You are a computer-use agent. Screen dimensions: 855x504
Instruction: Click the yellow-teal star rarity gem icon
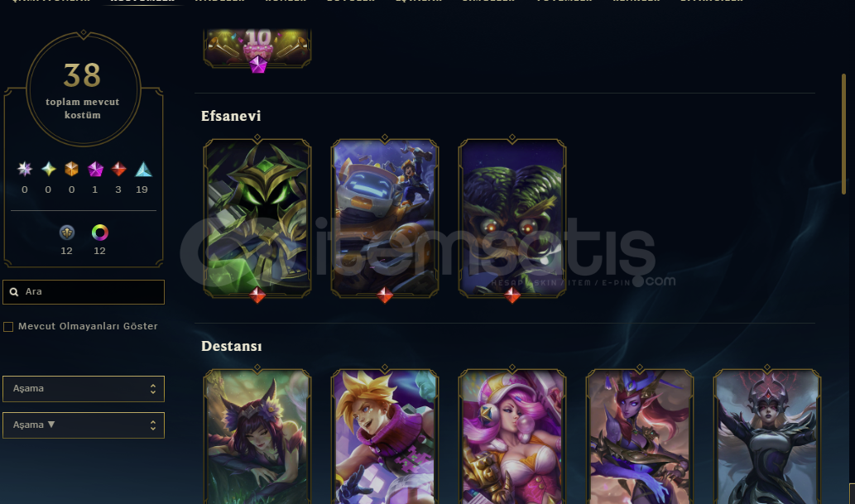pyautogui.click(x=49, y=169)
